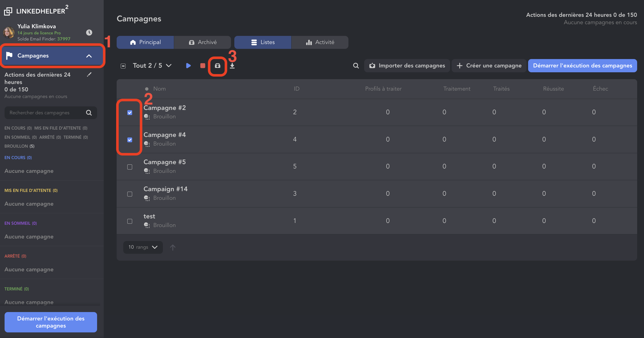The width and height of the screenshot is (644, 338).
Task: Click the red stop campaigns icon
Action: pos(203,66)
